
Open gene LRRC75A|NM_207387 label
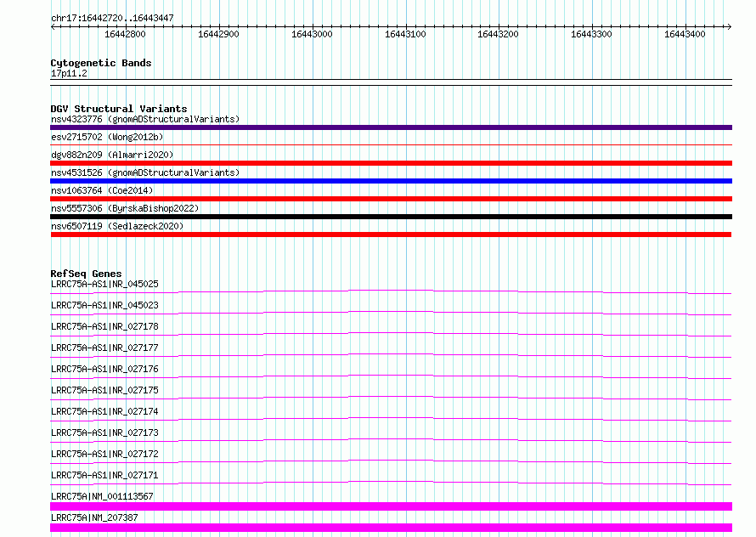[94, 517]
